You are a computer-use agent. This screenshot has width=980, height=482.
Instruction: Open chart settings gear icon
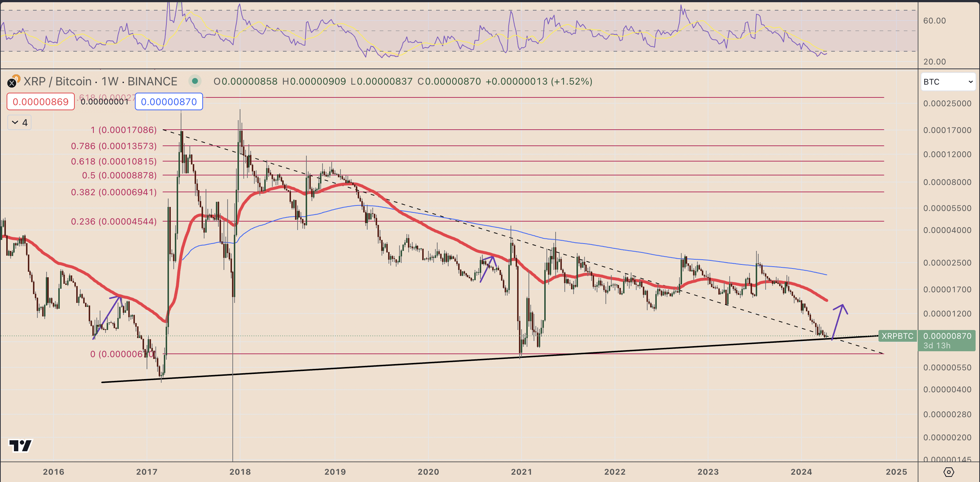click(948, 472)
